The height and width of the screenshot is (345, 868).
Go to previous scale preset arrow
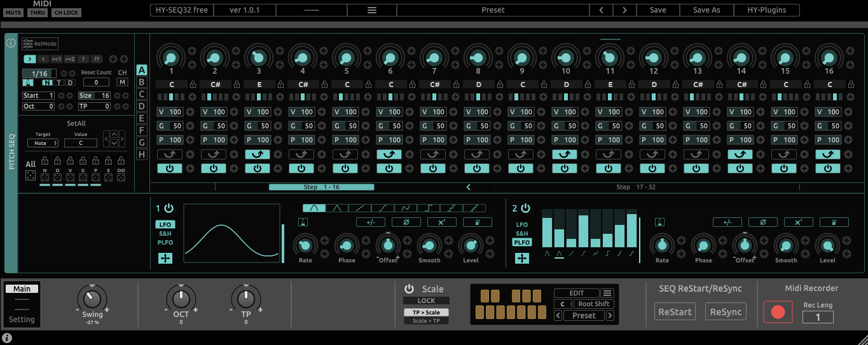558,315
